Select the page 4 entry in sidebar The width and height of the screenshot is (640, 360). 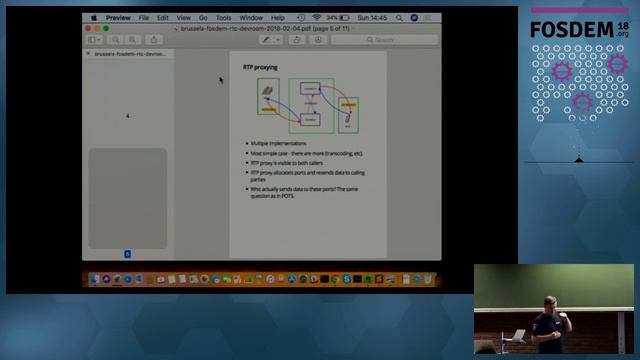tap(128, 116)
